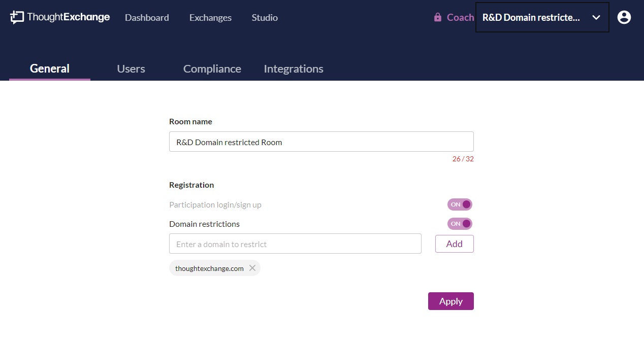Go to Exchanges in top navigation
Viewport: 644px width, 344px height.
(x=210, y=17)
